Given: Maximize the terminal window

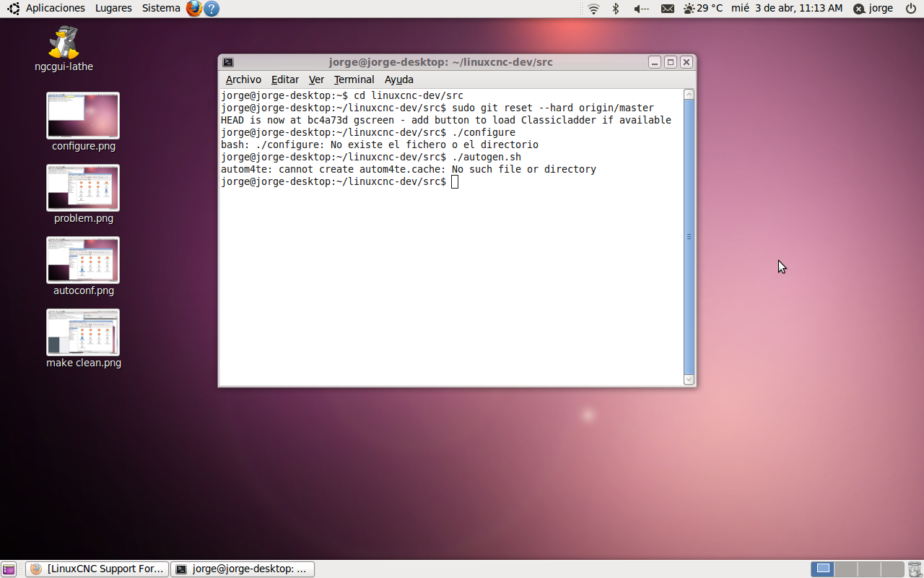Looking at the screenshot, I should pyautogui.click(x=671, y=62).
